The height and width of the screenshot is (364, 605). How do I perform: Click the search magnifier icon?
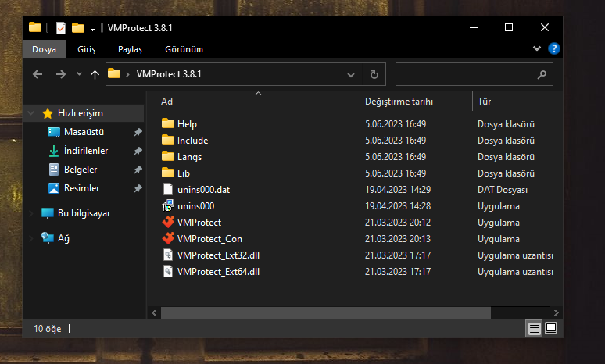pos(542,74)
